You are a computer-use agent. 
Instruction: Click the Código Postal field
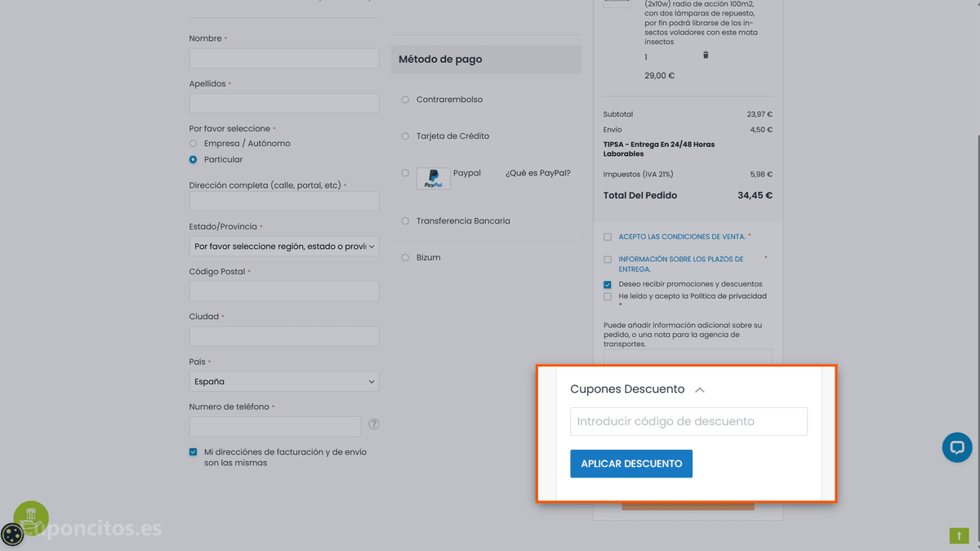pos(284,291)
